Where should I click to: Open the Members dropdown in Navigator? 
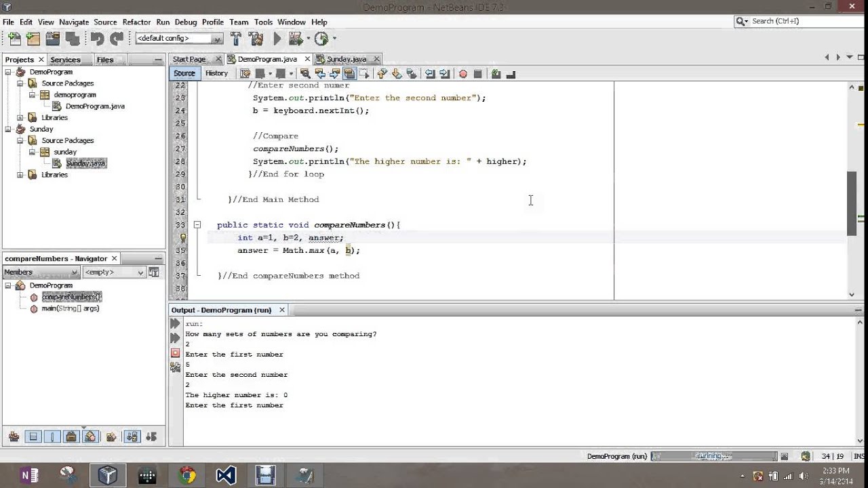pyautogui.click(x=41, y=272)
